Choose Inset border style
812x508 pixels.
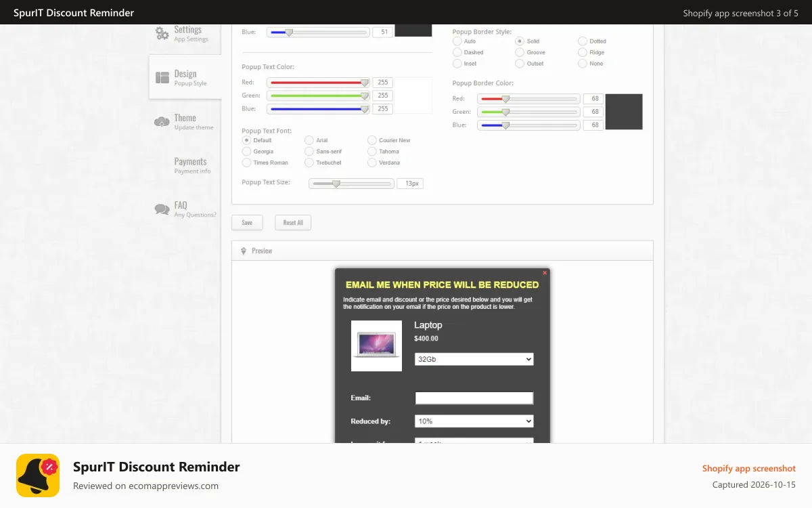(457, 64)
